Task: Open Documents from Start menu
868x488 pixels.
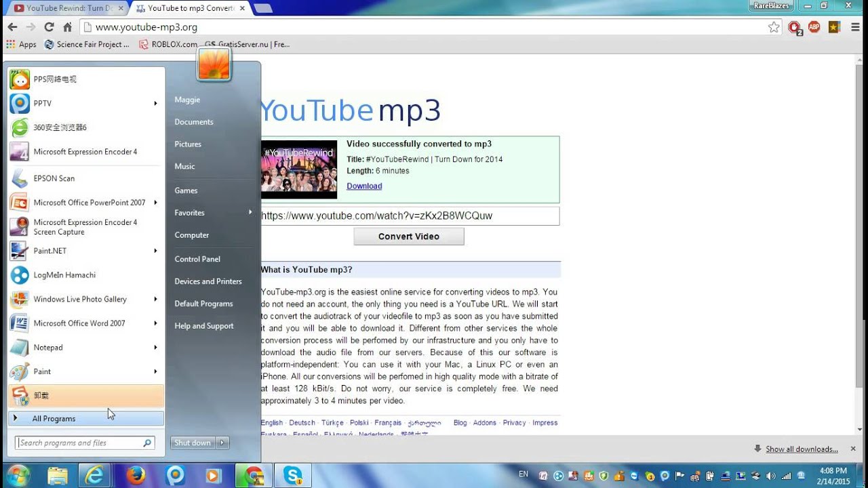Action: pyautogui.click(x=194, y=122)
